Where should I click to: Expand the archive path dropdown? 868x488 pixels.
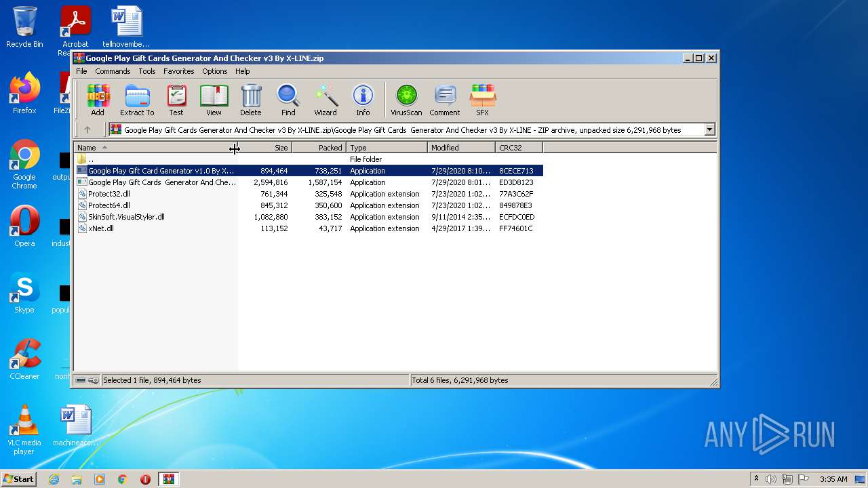tap(709, 129)
